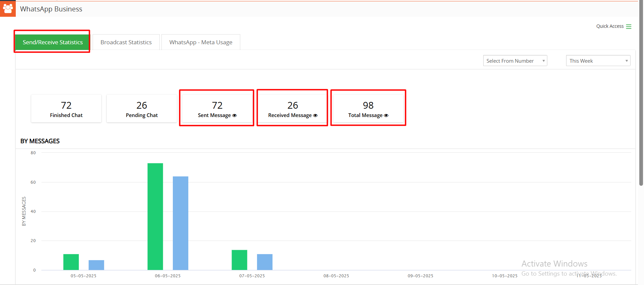Open the Broadcast Statistics tab
Viewport: 644px width, 285px height.
click(126, 42)
